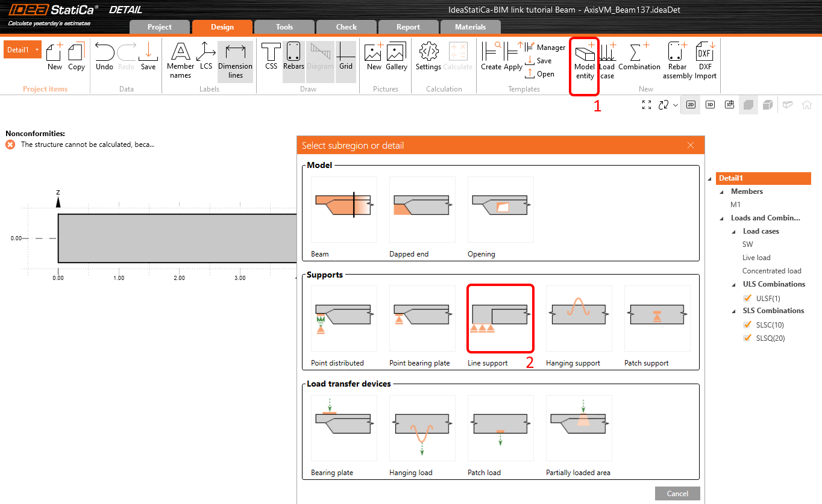Click the template Manager button
This screenshot has width=822, height=504.
pyautogui.click(x=545, y=48)
